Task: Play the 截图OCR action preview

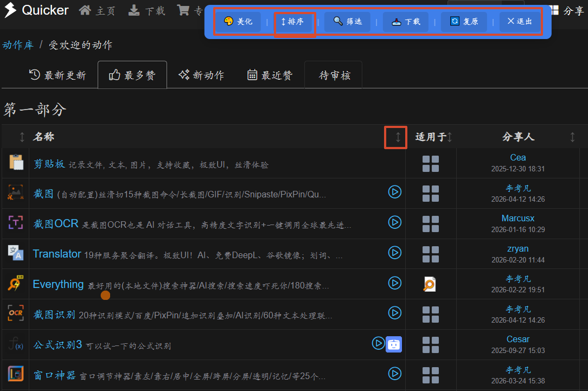Action: [x=394, y=222]
